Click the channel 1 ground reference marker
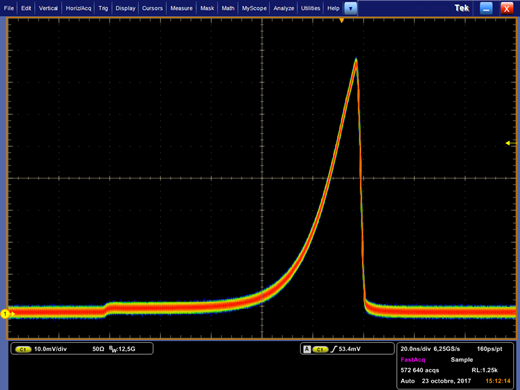The image size is (520, 390). (x=5, y=314)
